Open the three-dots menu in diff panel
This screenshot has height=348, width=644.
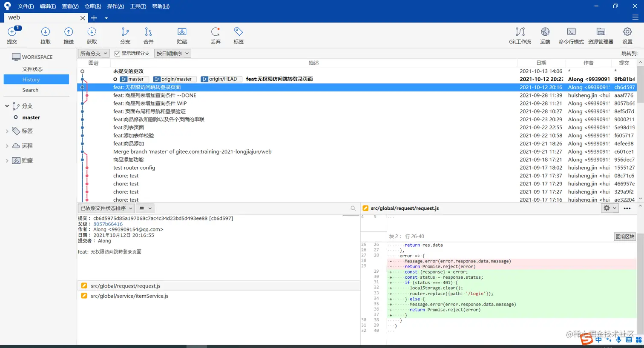pos(627,208)
